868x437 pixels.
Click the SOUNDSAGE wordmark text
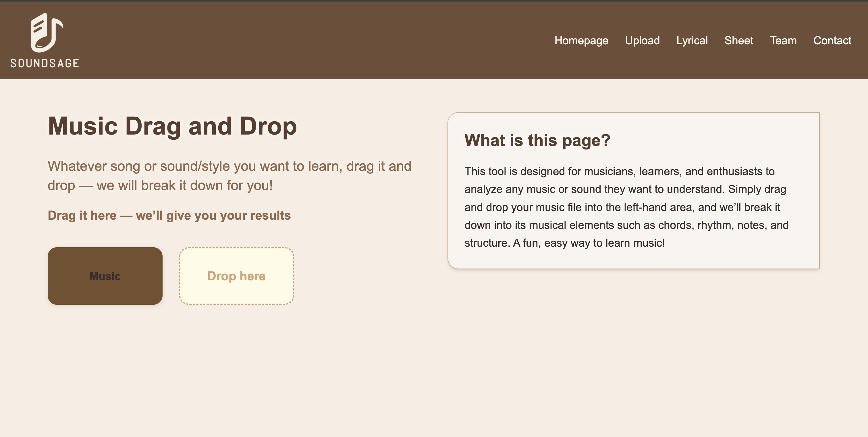[x=45, y=63]
